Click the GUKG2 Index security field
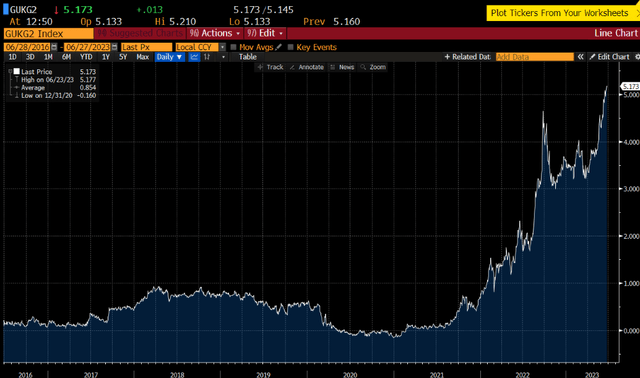The width and height of the screenshot is (640, 378). click(48, 33)
